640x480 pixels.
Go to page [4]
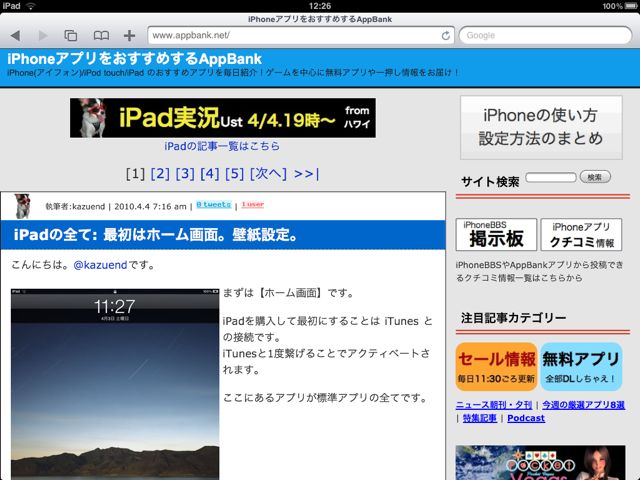tap(210, 173)
